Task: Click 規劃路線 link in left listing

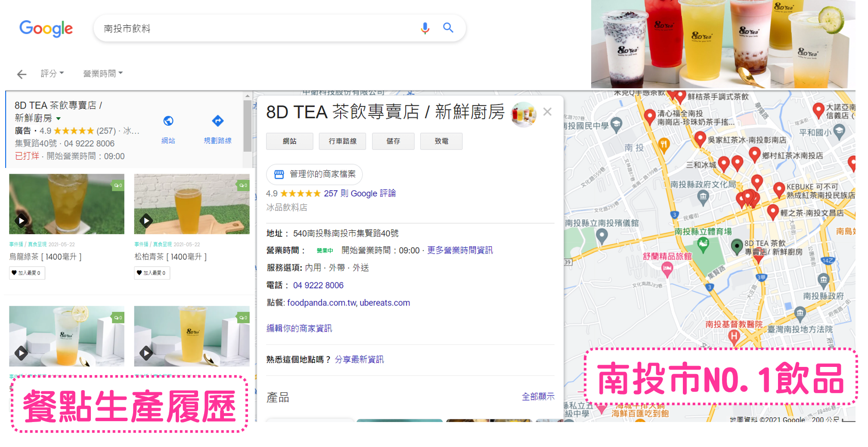Action: pos(218,141)
